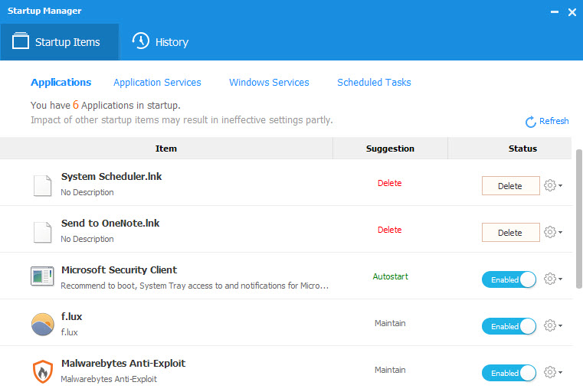Open dropdown arrow for Microsoft Security Client

coord(560,279)
